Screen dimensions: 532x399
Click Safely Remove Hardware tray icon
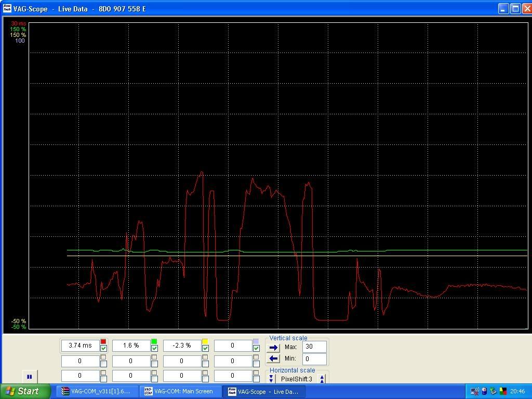pyautogui.click(x=494, y=391)
